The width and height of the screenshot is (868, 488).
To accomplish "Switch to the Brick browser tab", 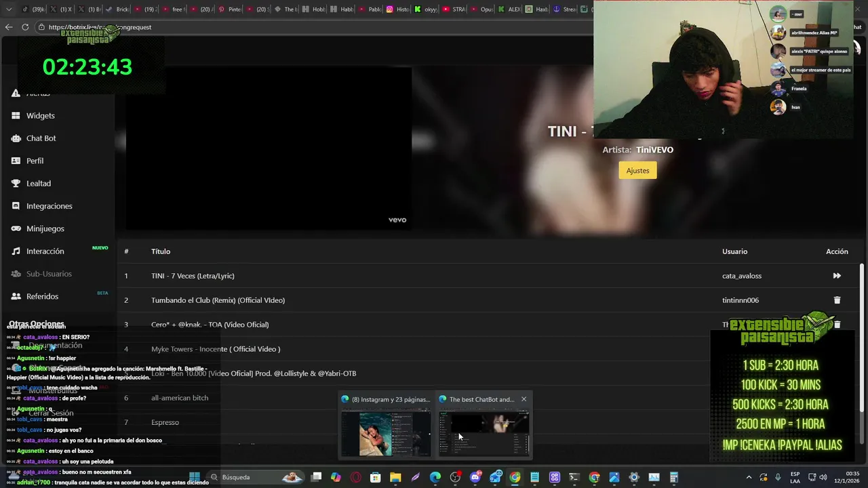I will (117, 9).
